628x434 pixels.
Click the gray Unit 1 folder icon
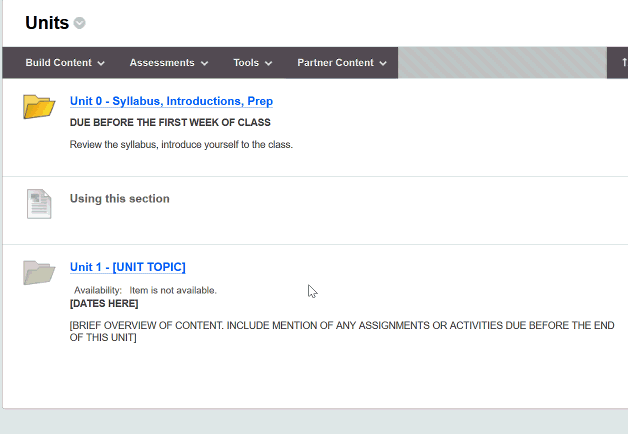coord(39,273)
